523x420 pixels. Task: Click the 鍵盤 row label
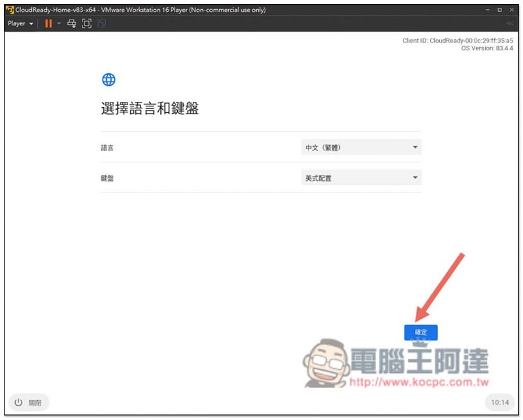coord(107,178)
